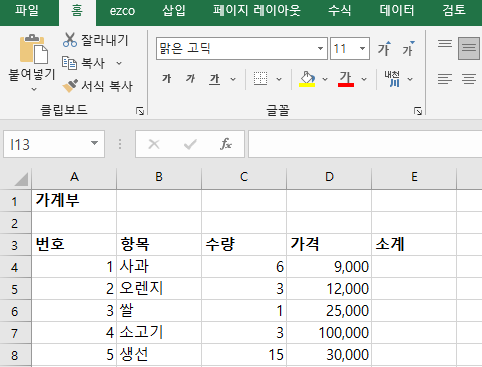
Task: Click the 소계 header cell
Action: (414, 245)
